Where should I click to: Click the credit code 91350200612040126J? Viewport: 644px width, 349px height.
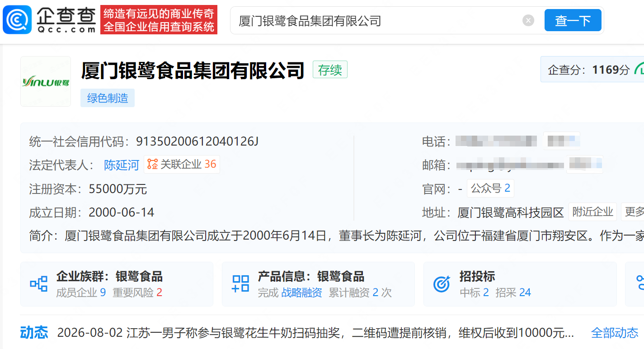coord(197,141)
